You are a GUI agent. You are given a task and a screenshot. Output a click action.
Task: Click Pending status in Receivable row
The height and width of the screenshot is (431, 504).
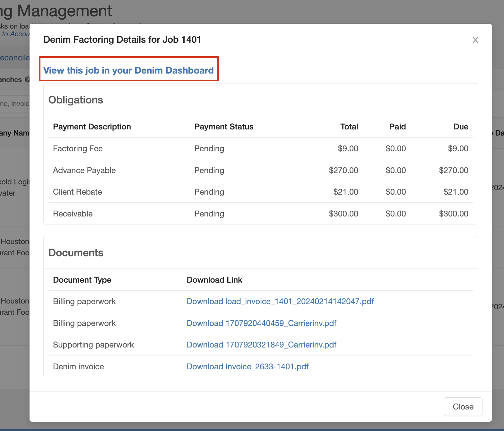click(209, 214)
